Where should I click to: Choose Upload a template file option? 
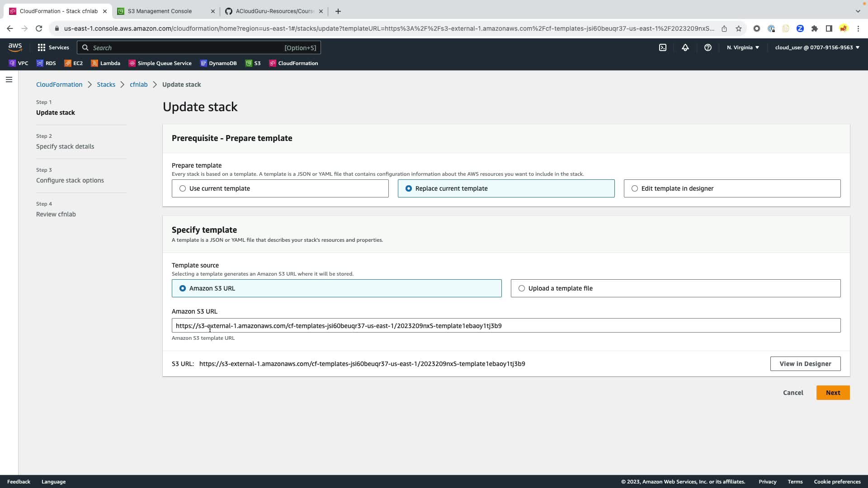click(522, 288)
